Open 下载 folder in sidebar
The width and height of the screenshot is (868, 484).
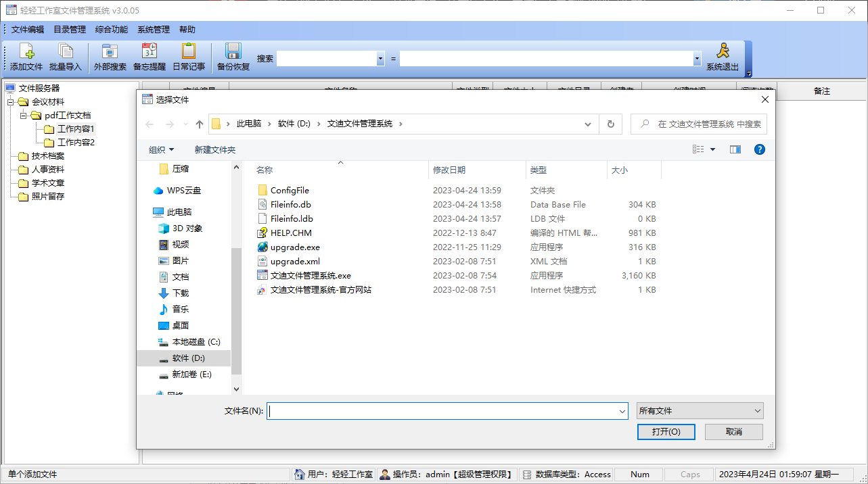(x=174, y=293)
